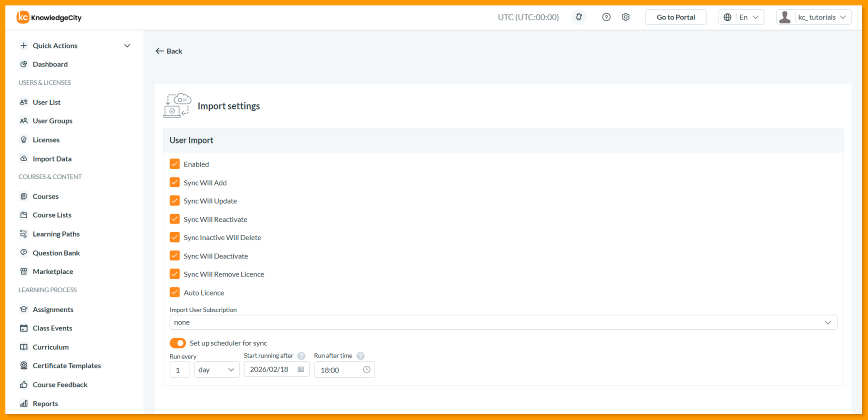Viewport: 868px width, 420px height.
Task: Click the Licenses icon in sidebar
Action: pyautogui.click(x=24, y=140)
